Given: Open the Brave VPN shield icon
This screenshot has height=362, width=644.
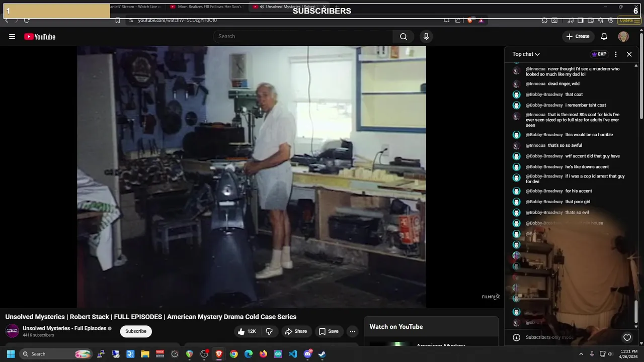Looking at the screenshot, I should 611,20.
